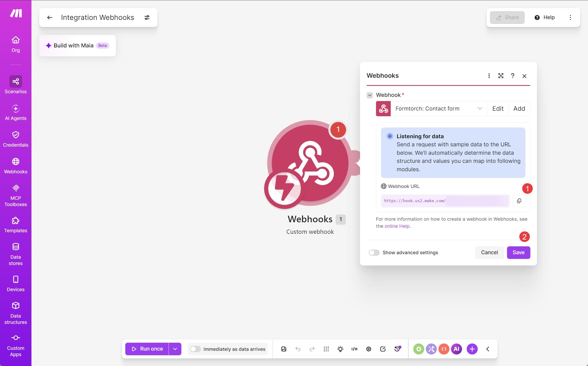Open the orange text parser icon
Screen dimensions: 588x366
[x=444, y=349]
